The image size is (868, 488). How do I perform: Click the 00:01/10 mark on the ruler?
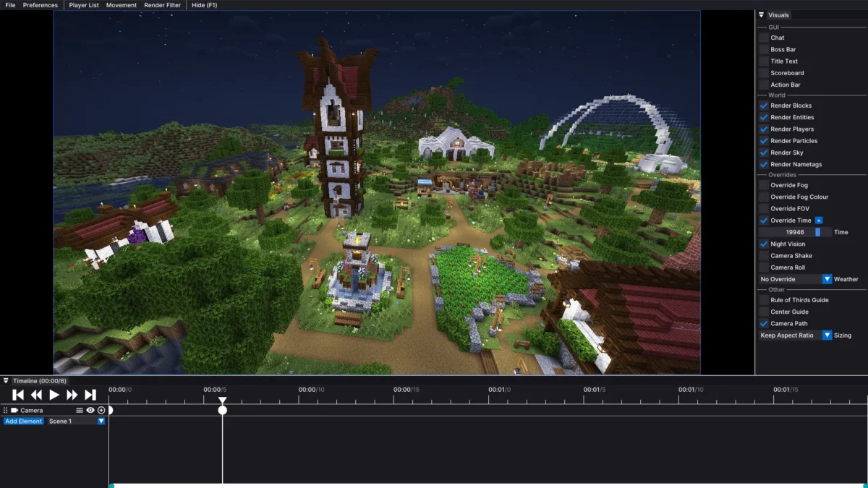click(x=691, y=390)
